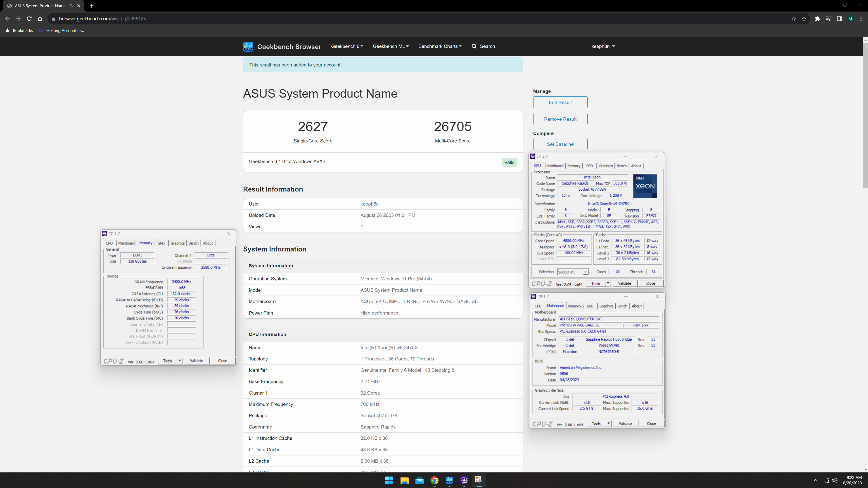Click Tools button in Mainboard CPU-Z window

[x=596, y=424]
